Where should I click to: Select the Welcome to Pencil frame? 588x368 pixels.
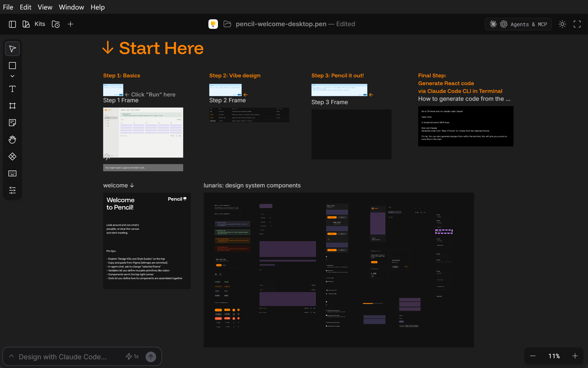pyautogui.click(x=147, y=241)
